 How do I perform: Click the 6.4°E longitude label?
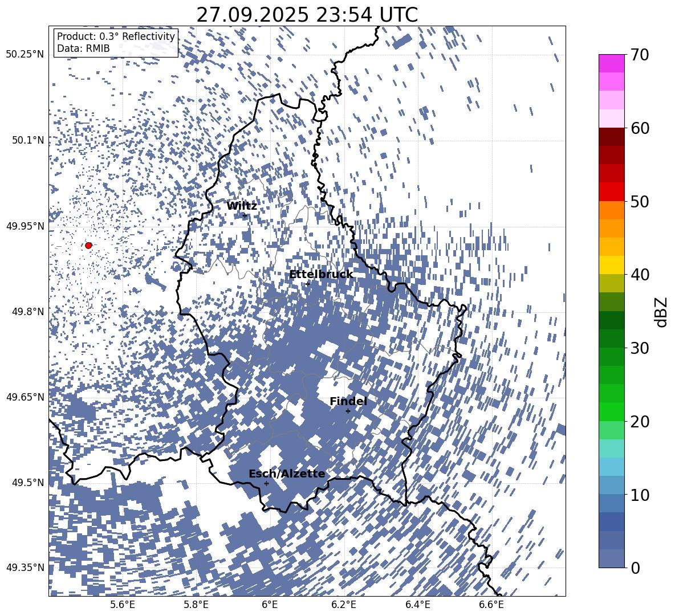[x=418, y=605]
